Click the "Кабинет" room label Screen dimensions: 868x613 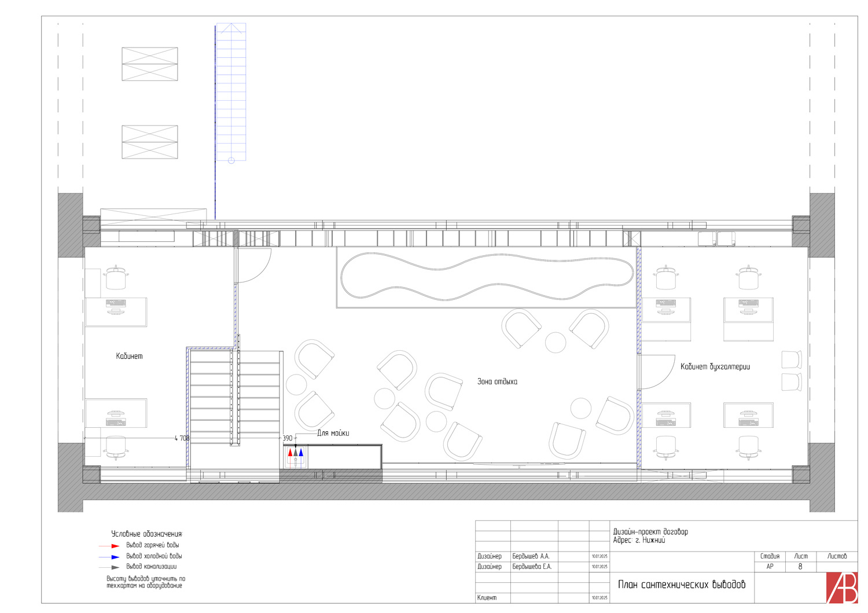pyautogui.click(x=129, y=356)
